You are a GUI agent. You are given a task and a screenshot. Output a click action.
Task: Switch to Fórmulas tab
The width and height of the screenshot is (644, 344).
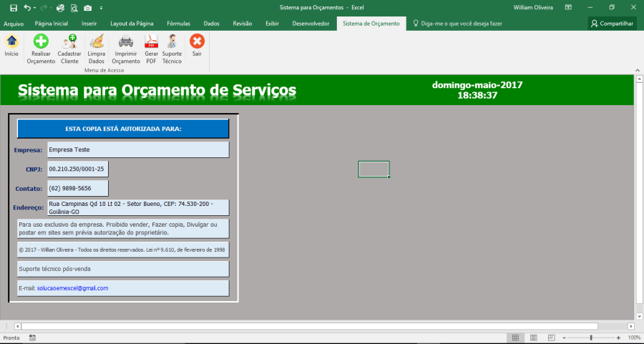(178, 24)
